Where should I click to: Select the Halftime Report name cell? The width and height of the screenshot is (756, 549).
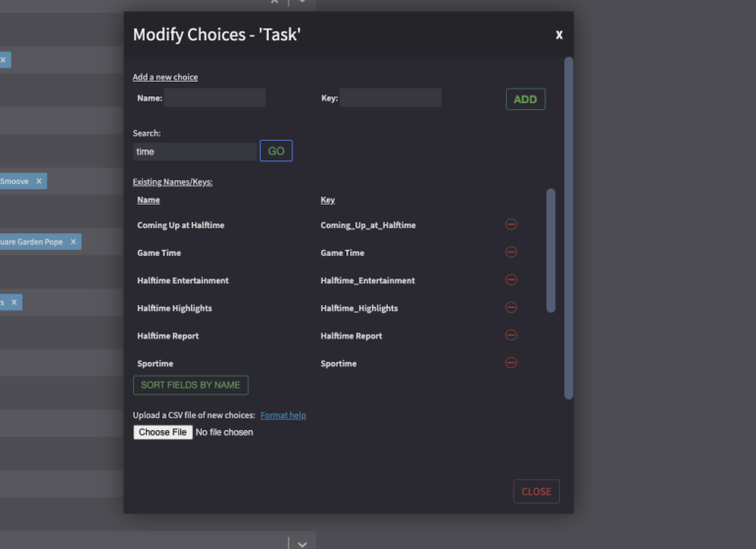(167, 335)
